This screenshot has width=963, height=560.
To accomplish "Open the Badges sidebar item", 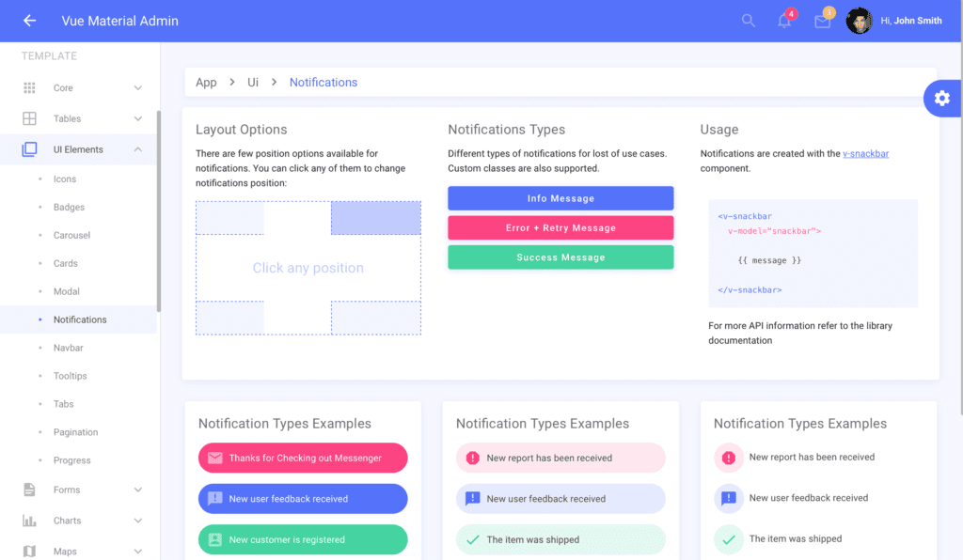I will click(x=79, y=208).
